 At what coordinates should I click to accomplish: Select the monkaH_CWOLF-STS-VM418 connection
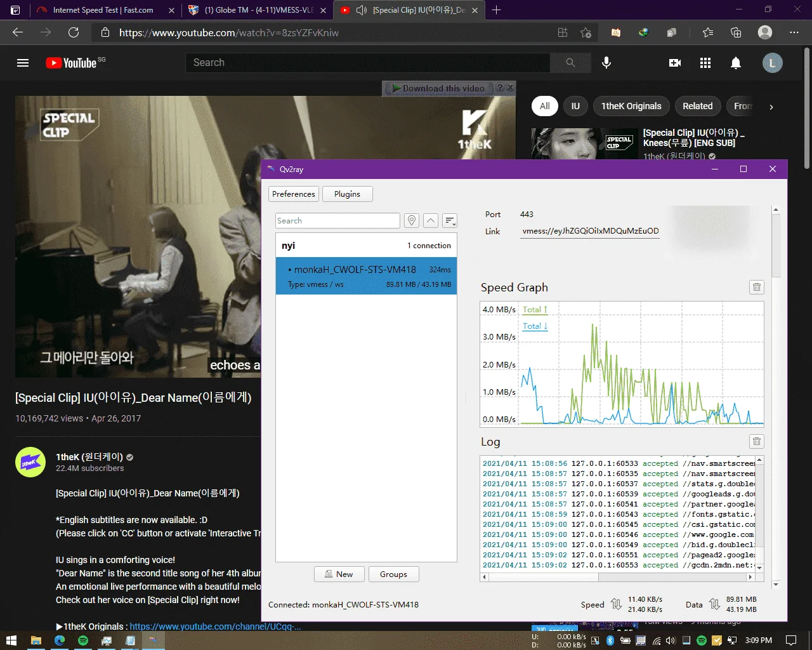click(x=366, y=276)
